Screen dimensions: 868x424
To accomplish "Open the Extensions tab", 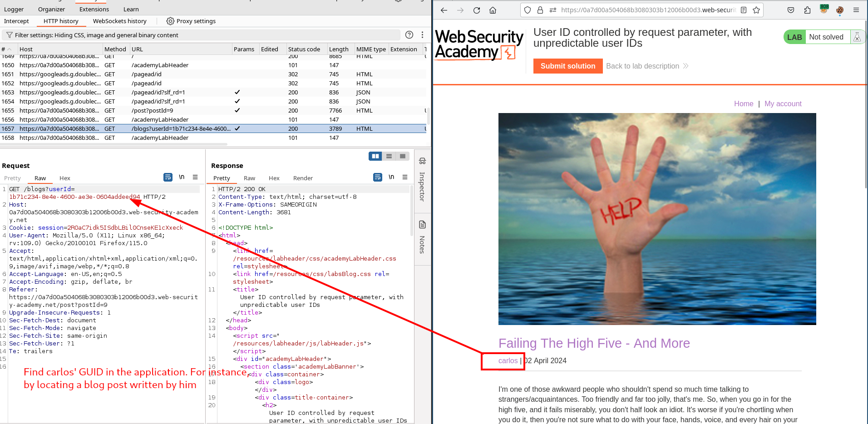I will tap(94, 9).
